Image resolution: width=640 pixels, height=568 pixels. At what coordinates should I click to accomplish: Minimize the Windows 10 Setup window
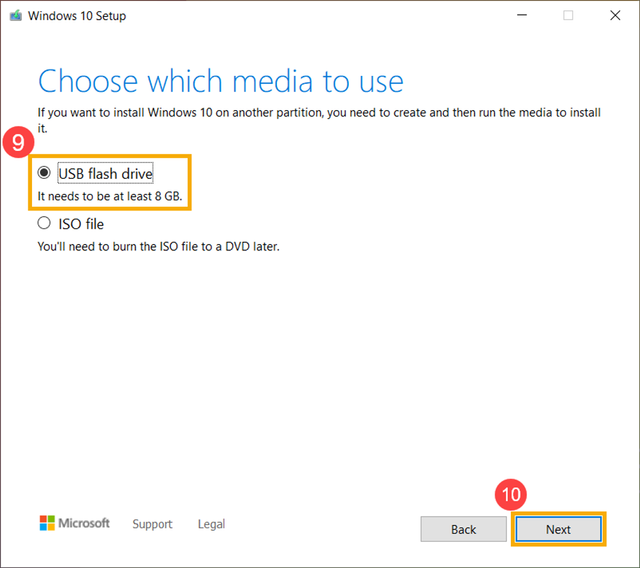(x=522, y=16)
